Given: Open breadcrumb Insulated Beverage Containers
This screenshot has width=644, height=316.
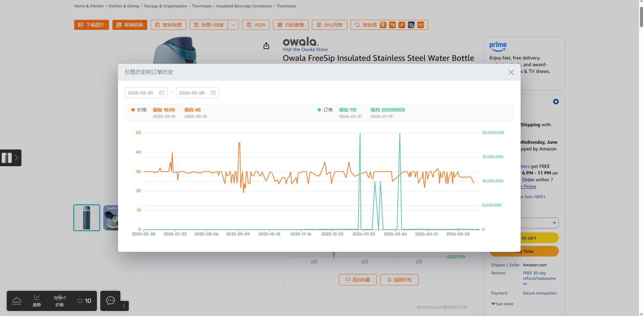Looking at the screenshot, I should 244,6.
